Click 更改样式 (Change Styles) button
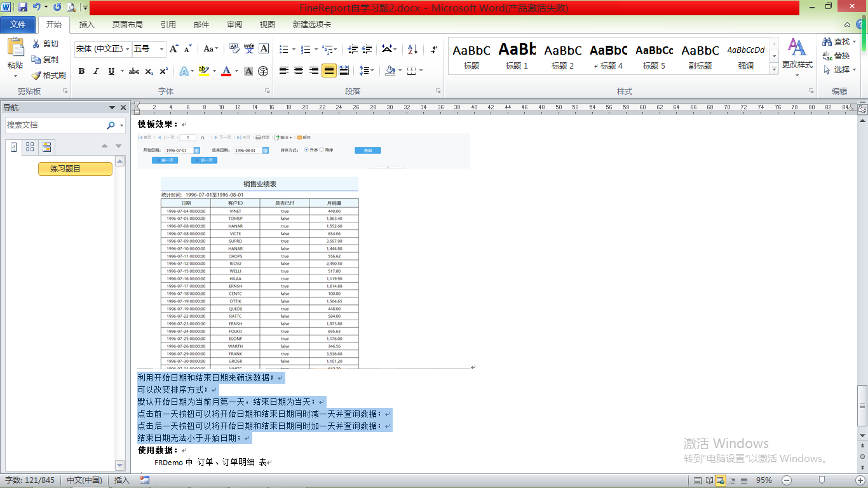The height and width of the screenshot is (488, 868). click(797, 57)
